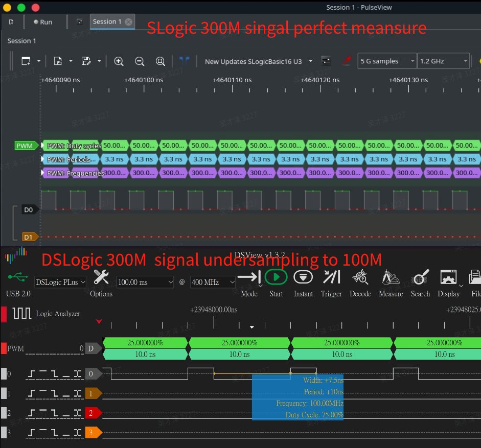The height and width of the screenshot is (448, 481).
Task: Open the 400 MHz sample rate dropdown
Action: (213, 282)
